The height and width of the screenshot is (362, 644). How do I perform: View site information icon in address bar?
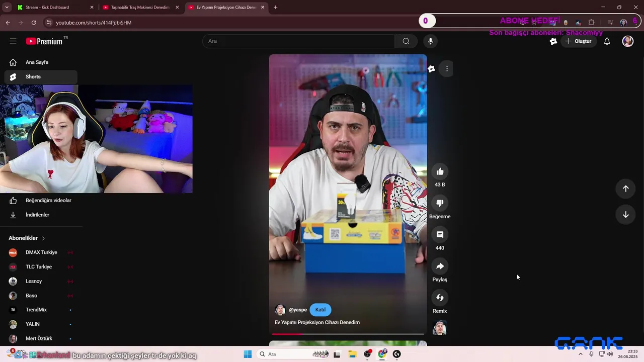coord(48,23)
